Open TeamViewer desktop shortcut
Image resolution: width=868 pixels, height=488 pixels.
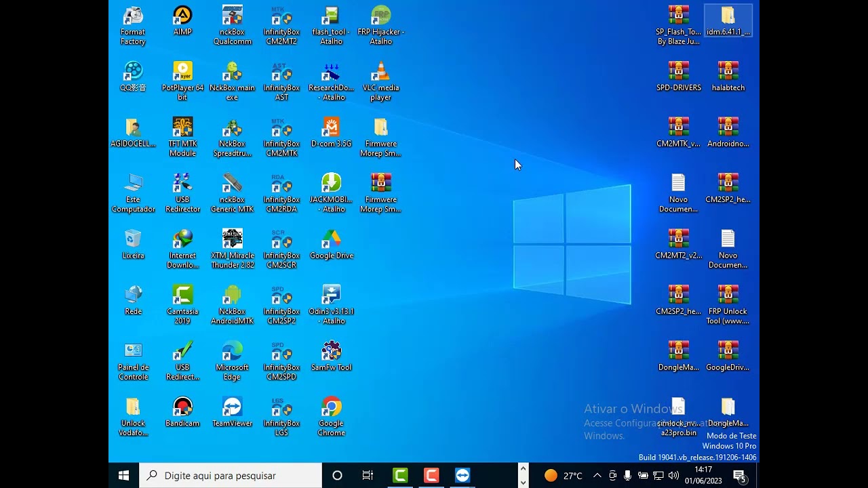(x=232, y=412)
